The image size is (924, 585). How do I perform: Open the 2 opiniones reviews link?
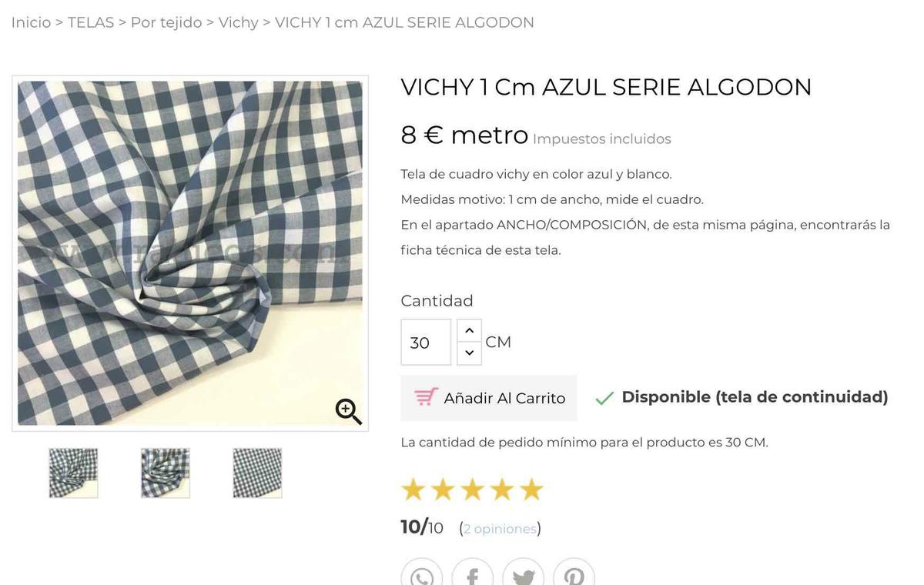tap(500, 529)
